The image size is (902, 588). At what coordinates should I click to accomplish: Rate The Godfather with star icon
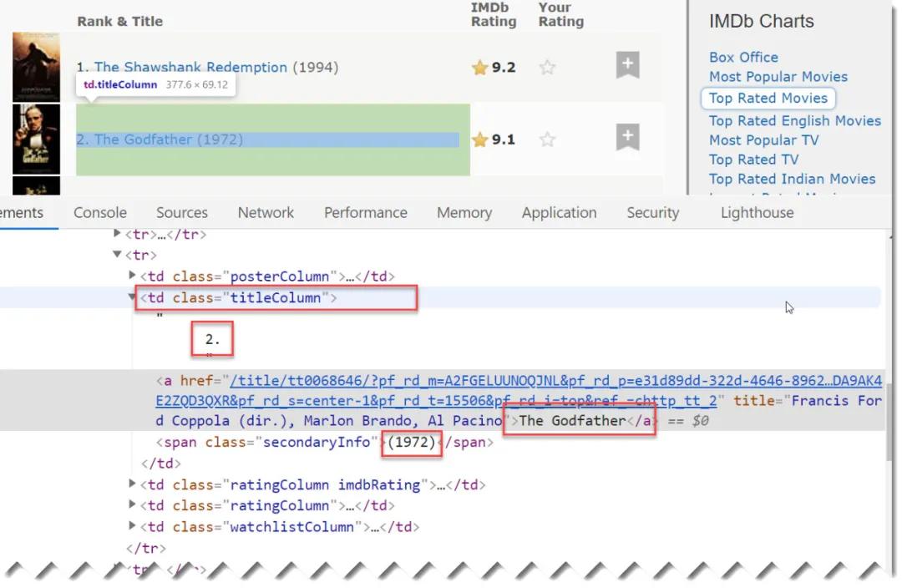(x=547, y=139)
